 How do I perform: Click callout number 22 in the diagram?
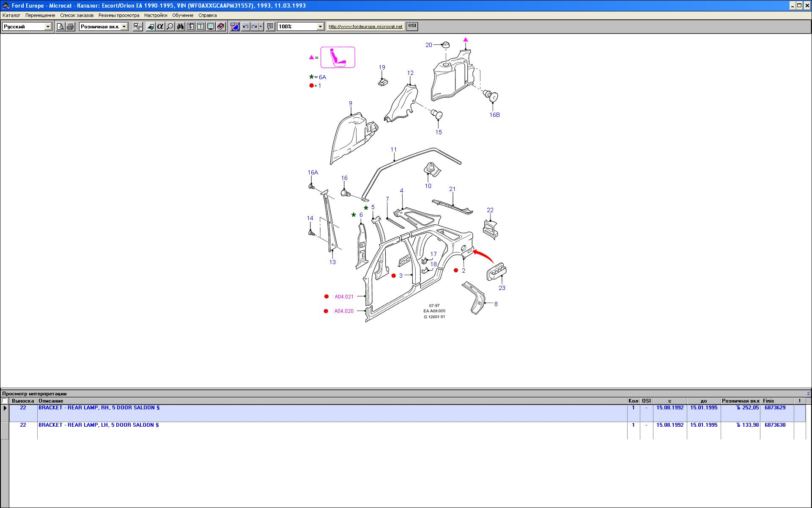click(490, 210)
